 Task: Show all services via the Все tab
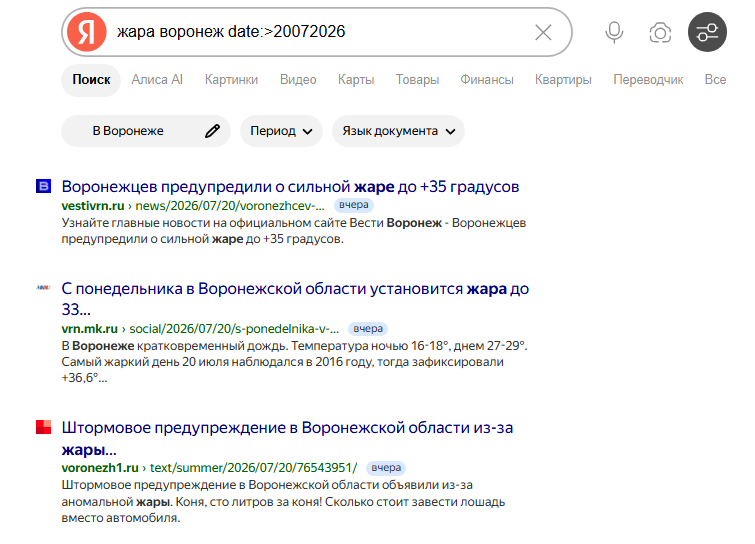pyautogui.click(x=715, y=80)
